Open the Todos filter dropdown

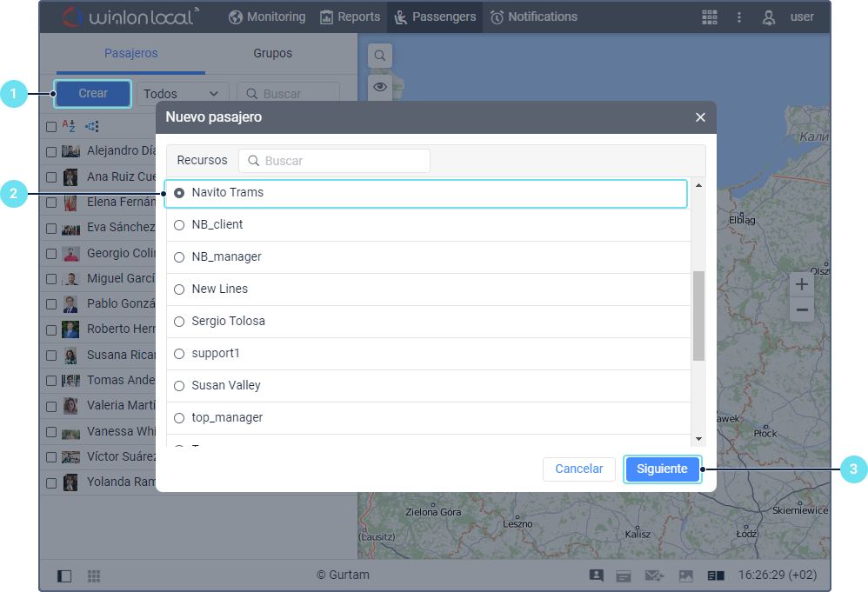182,94
